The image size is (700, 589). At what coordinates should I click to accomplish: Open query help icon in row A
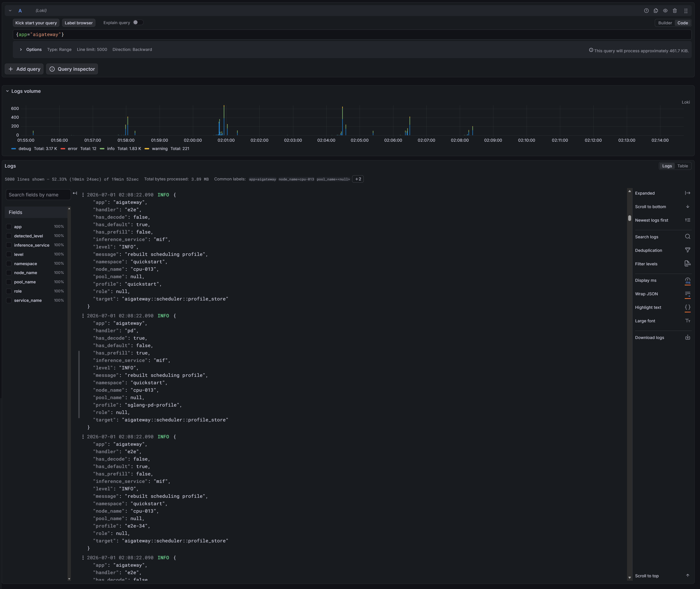tap(646, 11)
